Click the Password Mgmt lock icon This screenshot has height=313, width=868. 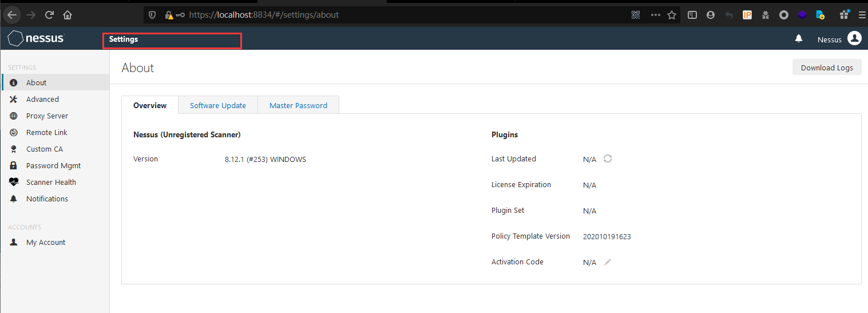14,165
